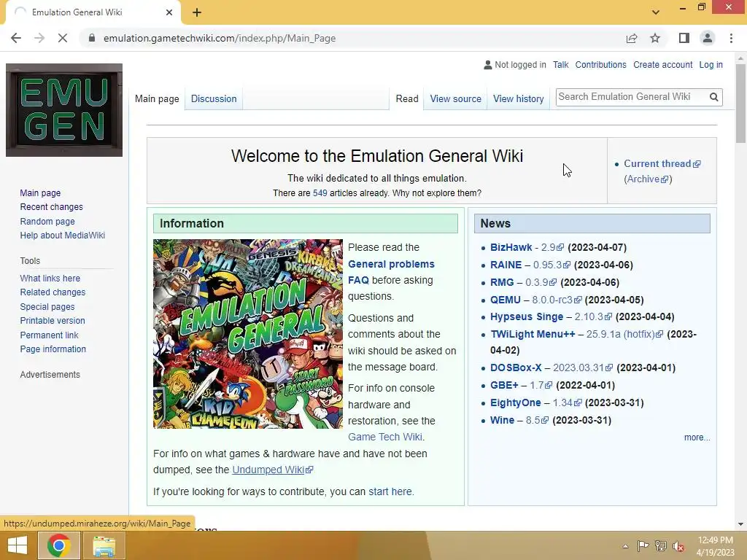Open the taskbar clock and date
This screenshot has width=747, height=560.
tap(715, 546)
